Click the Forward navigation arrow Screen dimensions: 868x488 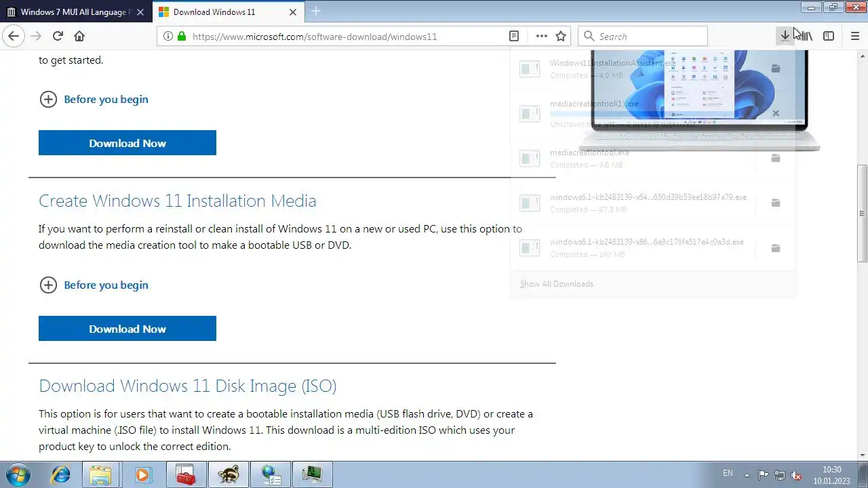click(x=36, y=36)
